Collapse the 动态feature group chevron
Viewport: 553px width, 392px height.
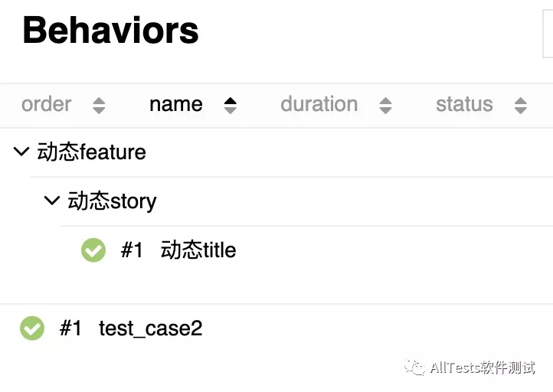click(x=21, y=152)
